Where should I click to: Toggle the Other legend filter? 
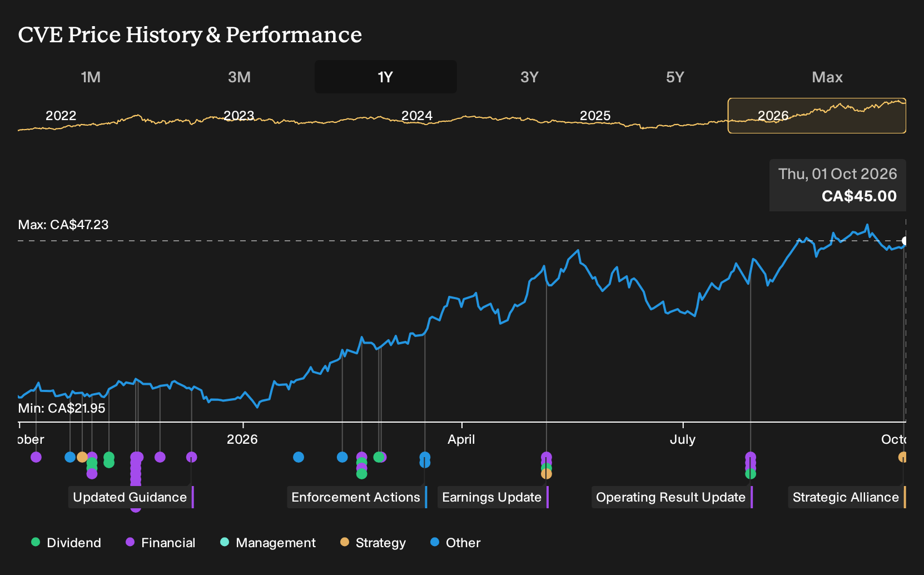(x=455, y=543)
